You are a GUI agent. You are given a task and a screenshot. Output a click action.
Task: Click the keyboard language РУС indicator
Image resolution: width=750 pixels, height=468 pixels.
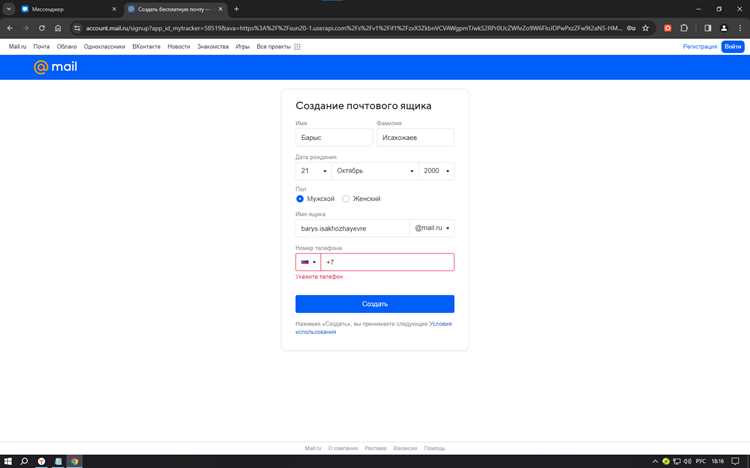coord(701,461)
